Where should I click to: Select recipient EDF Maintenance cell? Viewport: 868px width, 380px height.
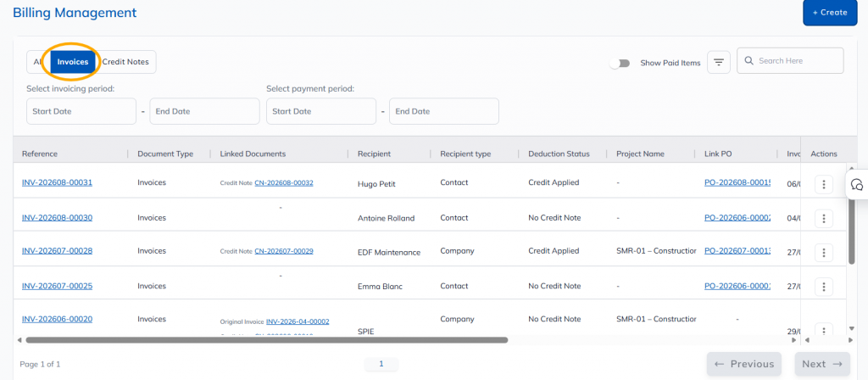389,253
